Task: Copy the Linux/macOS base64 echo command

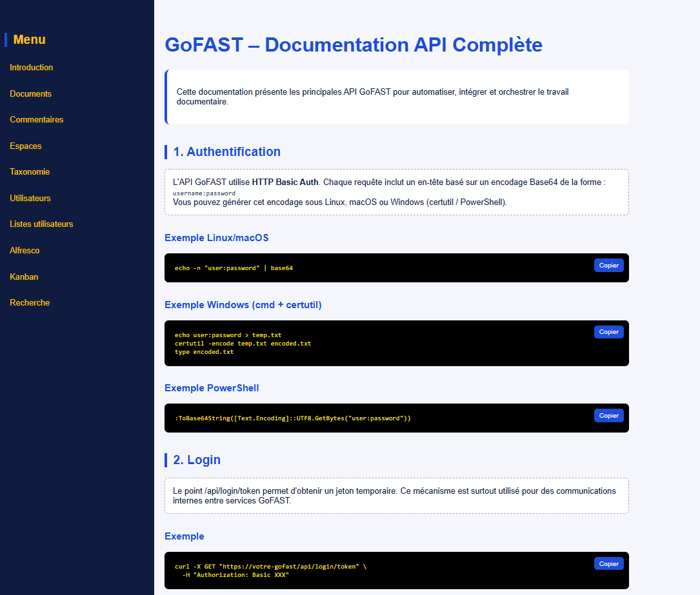Action: pyautogui.click(x=608, y=265)
